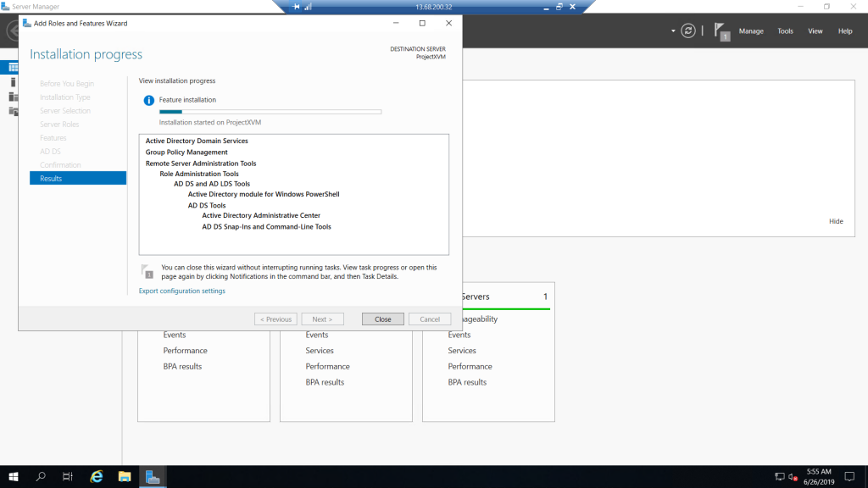Image resolution: width=868 pixels, height=488 pixels.
Task: Open the Manage menu in Server Manager
Action: [x=751, y=31]
